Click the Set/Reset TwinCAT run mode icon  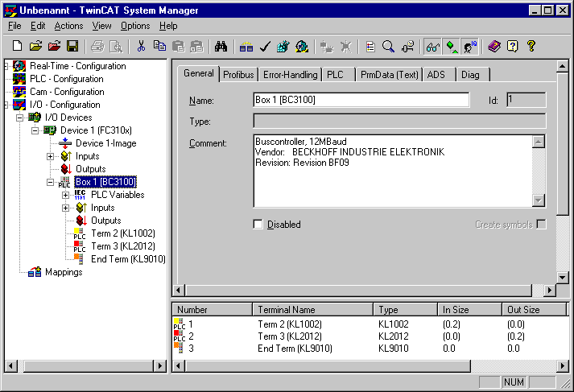pos(302,47)
